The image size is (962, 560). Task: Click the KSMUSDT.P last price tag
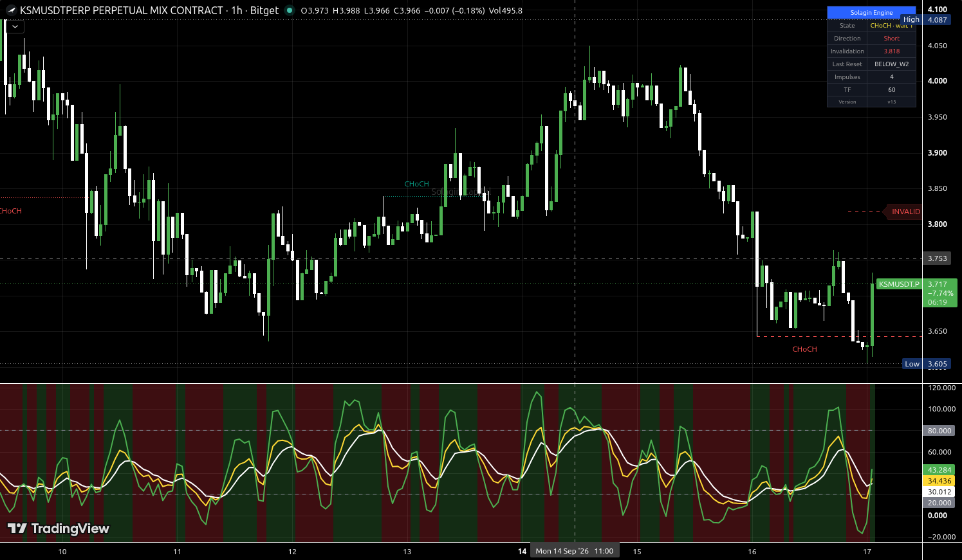pos(899,284)
